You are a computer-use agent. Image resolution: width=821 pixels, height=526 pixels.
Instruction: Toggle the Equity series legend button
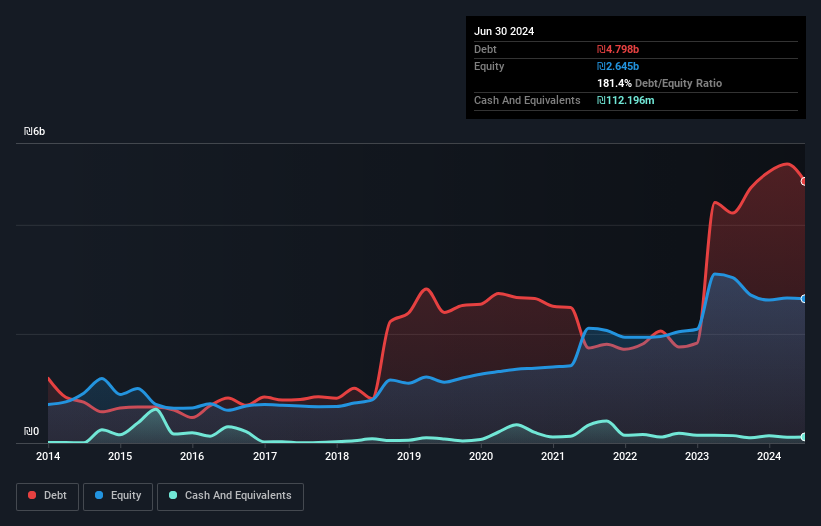[x=118, y=496]
